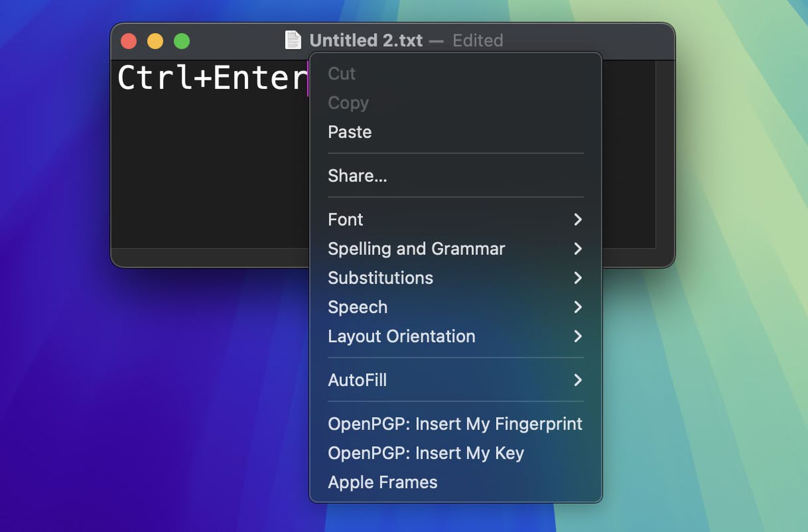The height and width of the screenshot is (532, 808).
Task: Click the Untitled 2.txt window title
Action: pyautogui.click(x=366, y=40)
